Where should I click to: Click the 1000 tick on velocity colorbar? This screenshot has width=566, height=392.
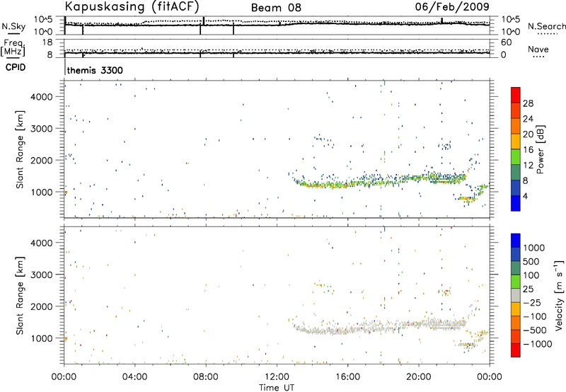(x=534, y=248)
